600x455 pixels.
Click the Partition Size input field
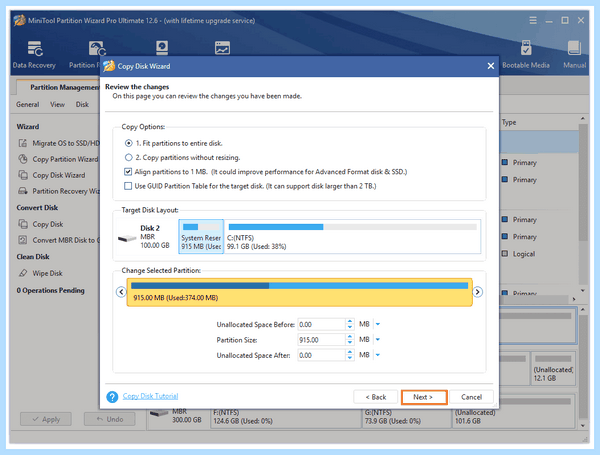[x=321, y=339]
